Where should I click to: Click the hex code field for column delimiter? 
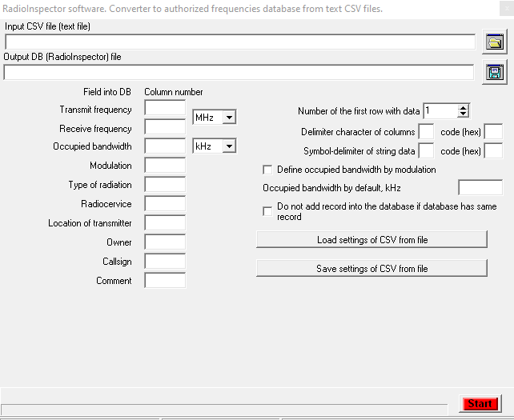[493, 132]
